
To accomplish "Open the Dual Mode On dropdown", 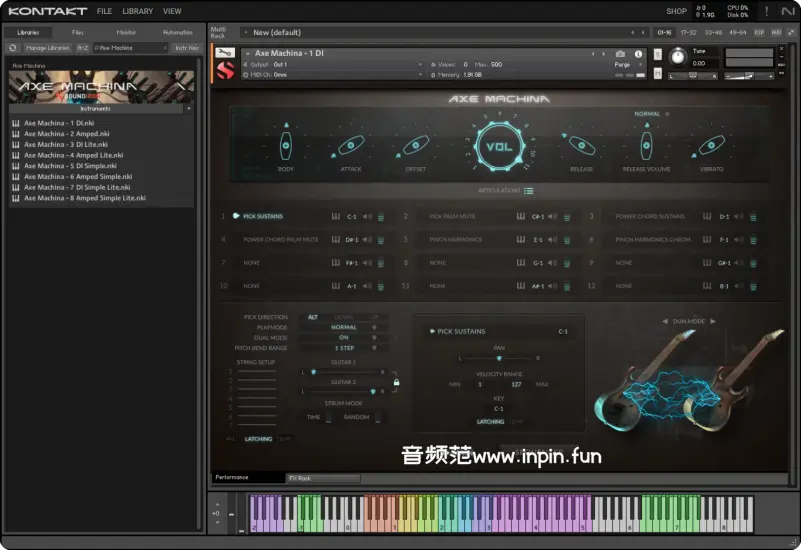I will [x=344, y=338].
